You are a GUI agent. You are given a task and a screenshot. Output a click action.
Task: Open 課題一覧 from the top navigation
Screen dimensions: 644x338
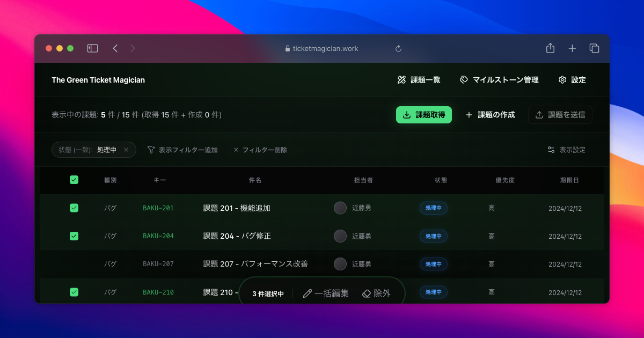(x=426, y=79)
